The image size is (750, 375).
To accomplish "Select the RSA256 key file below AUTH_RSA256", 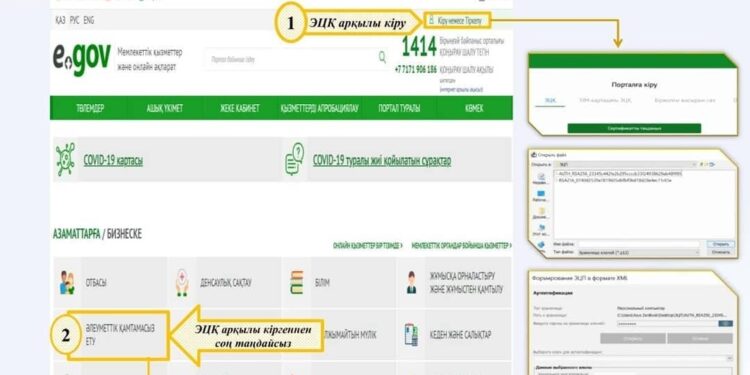I will tap(615, 180).
